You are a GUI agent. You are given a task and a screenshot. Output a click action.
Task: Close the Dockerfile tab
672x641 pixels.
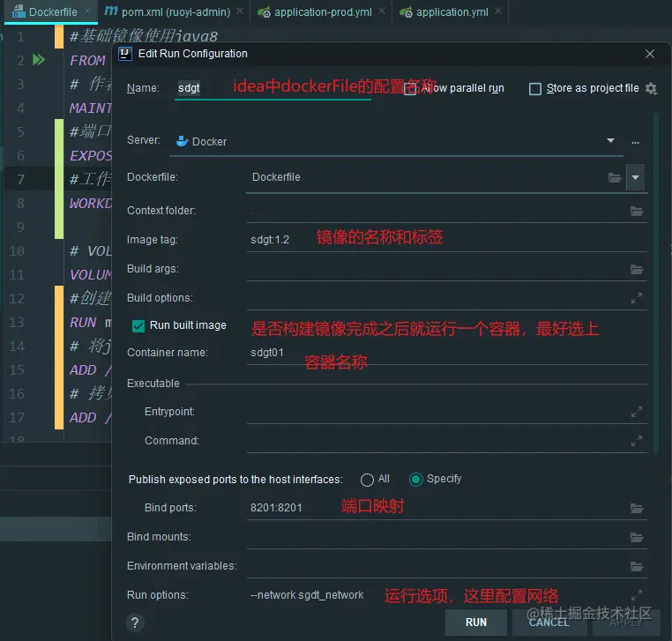tap(87, 11)
